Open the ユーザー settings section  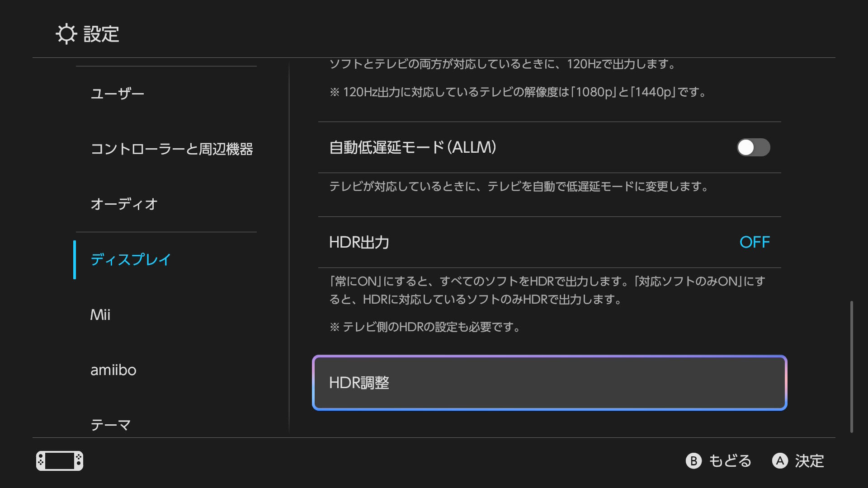click(118, 94)
